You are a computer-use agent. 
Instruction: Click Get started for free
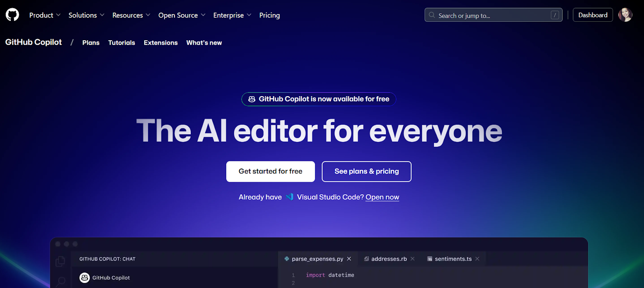pos(270,171)
